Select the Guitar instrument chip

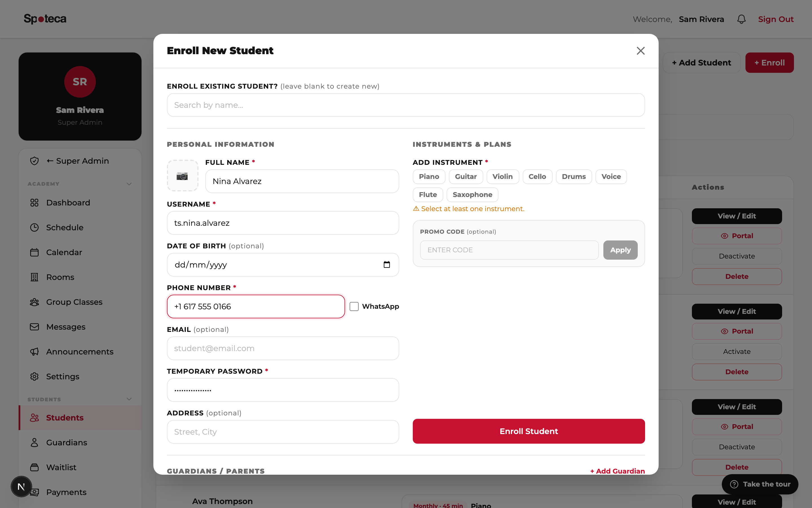coord(466,177)
